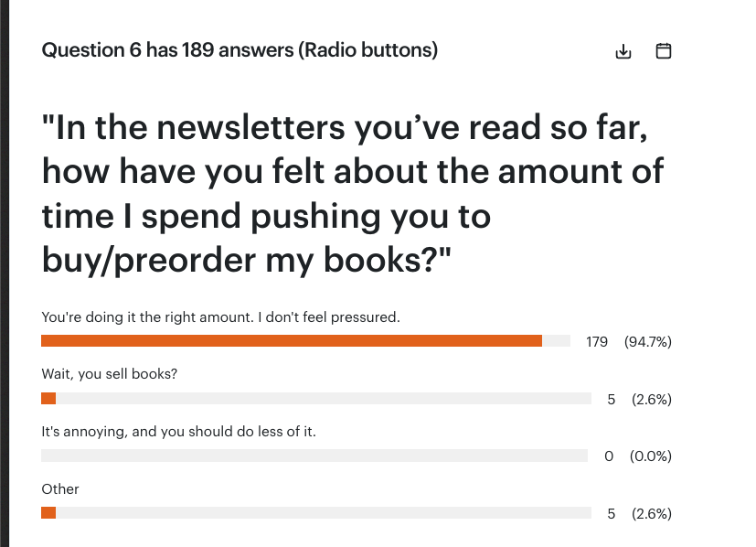
Task: Click the count 5 beside 'Wait, you sell books?'
Action: click(612, 400)
